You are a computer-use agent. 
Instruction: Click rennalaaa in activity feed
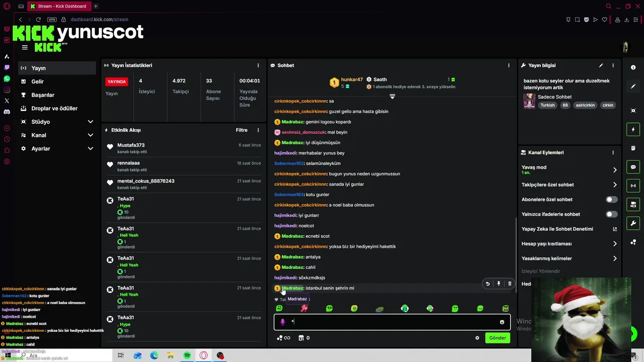pos(128,163)
